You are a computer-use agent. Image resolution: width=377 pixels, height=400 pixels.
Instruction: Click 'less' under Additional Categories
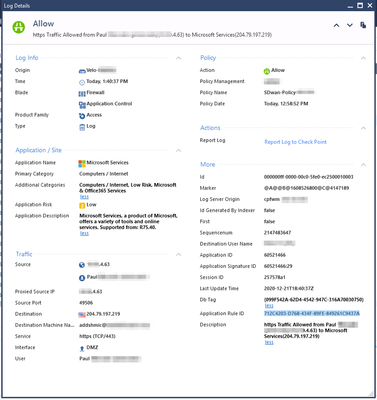84,197
